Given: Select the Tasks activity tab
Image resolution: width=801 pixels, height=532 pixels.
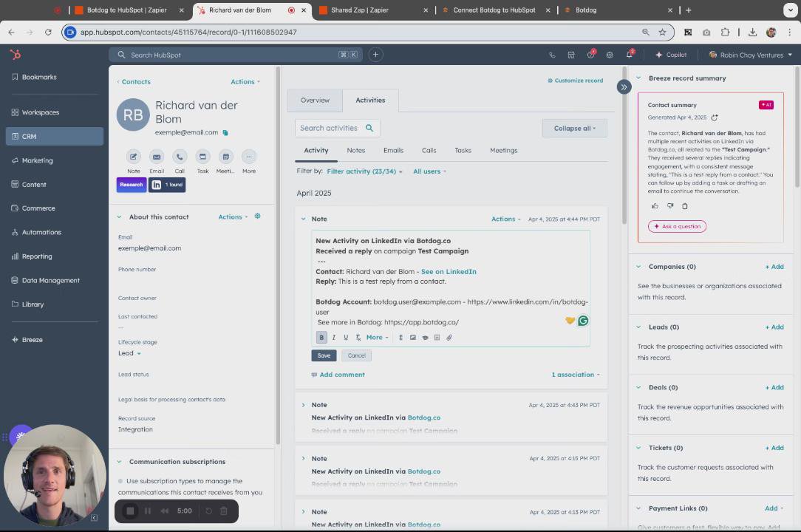Looking at the screenshot, I should (x=463, y=150).
